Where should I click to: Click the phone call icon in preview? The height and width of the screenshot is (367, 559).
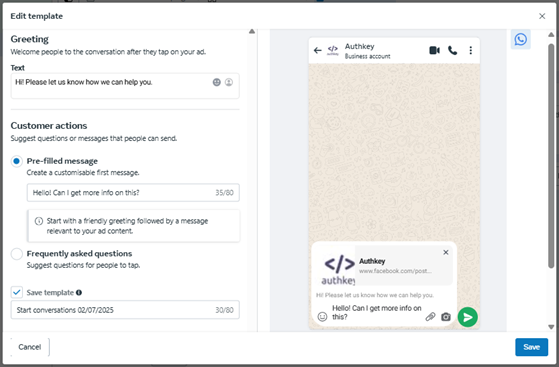(452, 50)
